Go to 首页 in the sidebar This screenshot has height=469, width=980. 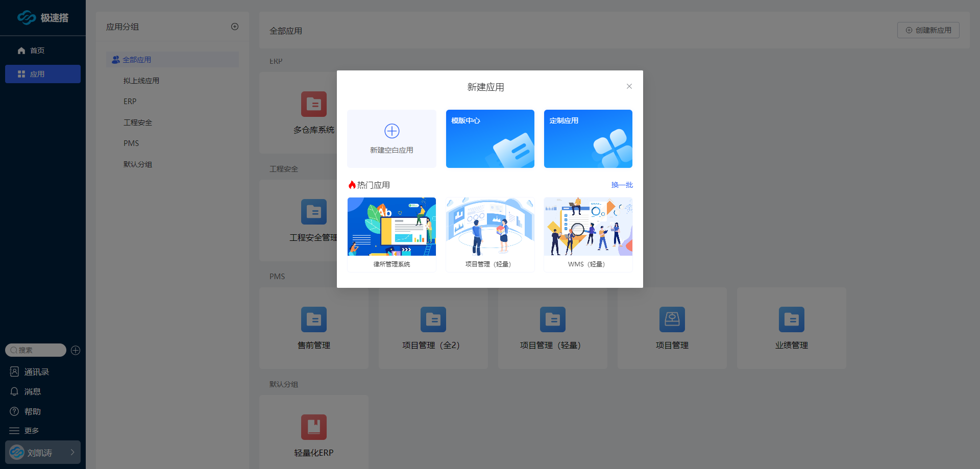[37, 51]
